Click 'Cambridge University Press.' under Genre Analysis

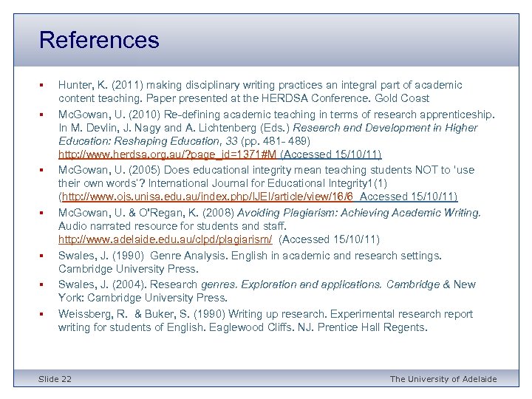[x=129, y=269]
